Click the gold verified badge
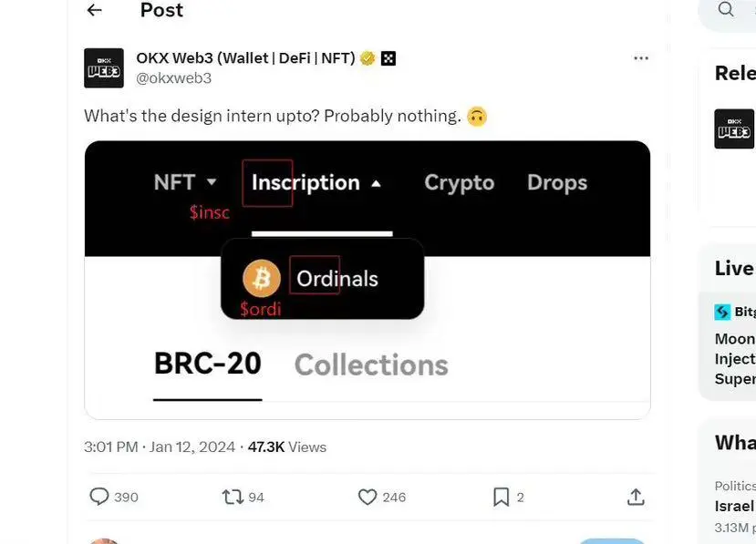 (368, 58)
